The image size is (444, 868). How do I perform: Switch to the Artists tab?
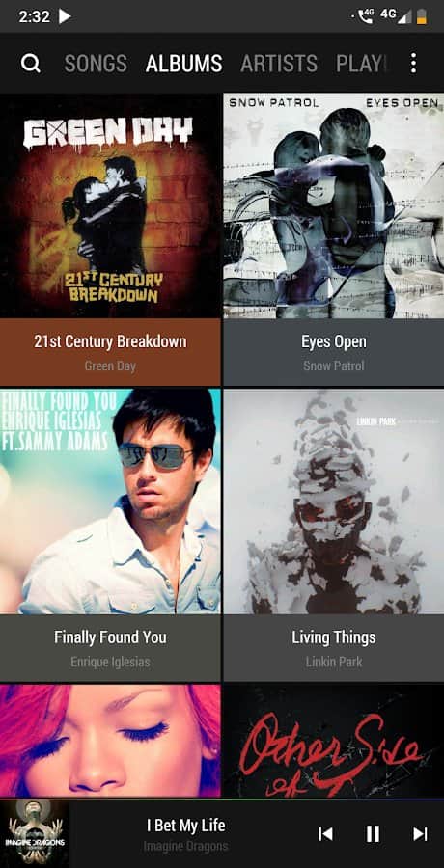point(279,64)
